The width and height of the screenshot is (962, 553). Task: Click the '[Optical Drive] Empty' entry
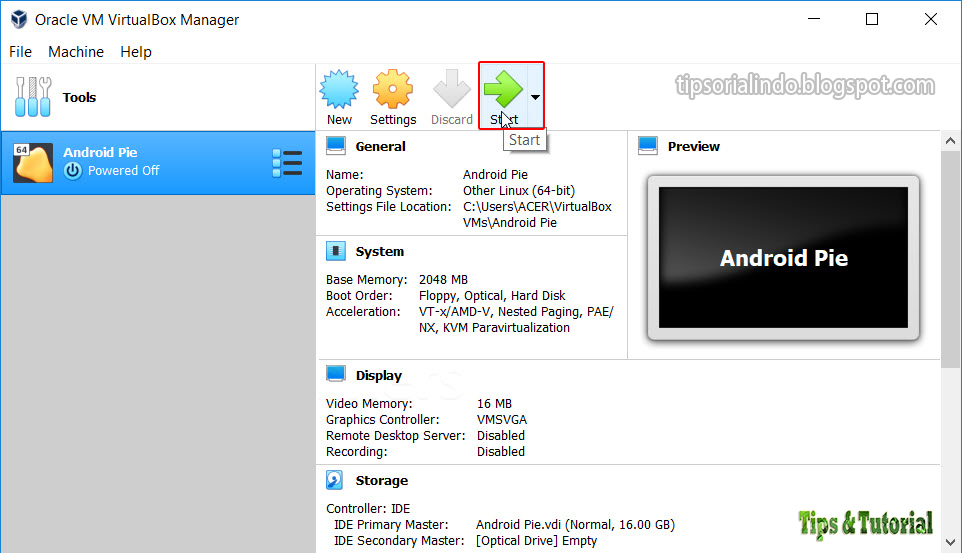click(x=536, y=540)
